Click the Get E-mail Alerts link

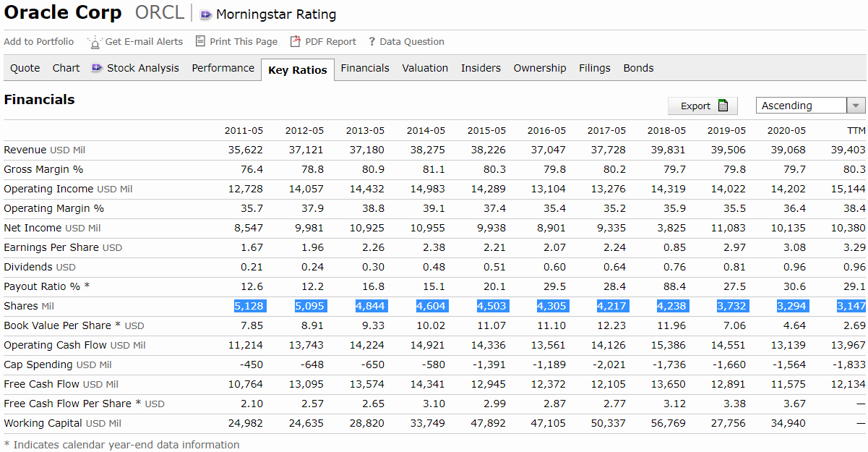144,41
